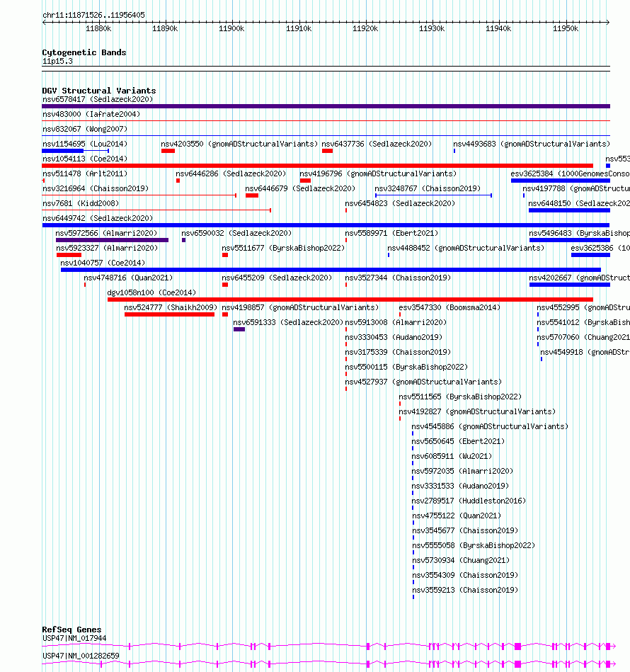Click nsv6085911 (Wu2021) label

(x=452, y=457)
